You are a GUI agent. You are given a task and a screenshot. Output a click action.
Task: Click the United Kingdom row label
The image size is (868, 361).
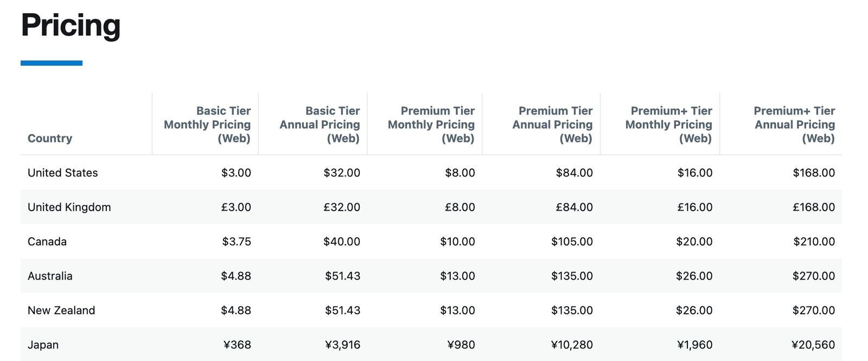69,207
